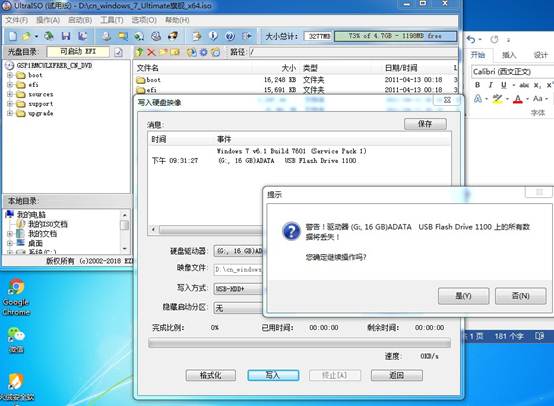Click the 181 个字 word count in Word
Image resolution: width=554 pixels, height=406 pixels.
[509, 336]
